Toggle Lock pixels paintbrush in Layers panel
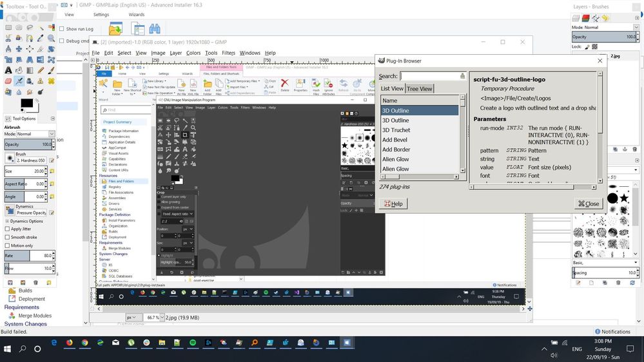 coord(587,46)
